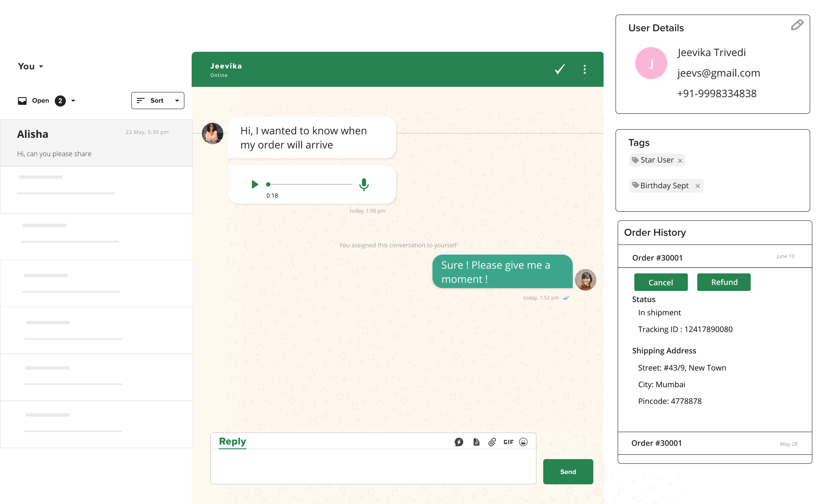Cancel order #30001
826x504 pixels.
[x=661, y=282]
